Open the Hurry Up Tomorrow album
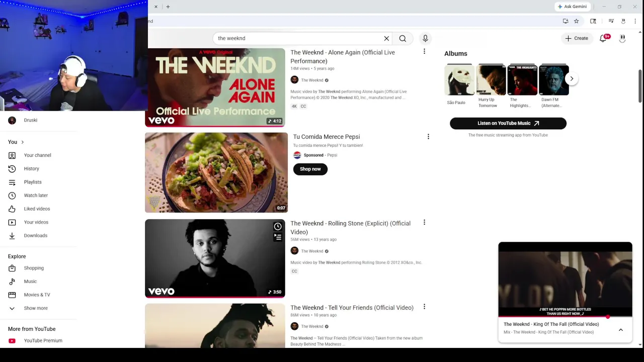The image size is (644, 362). [491, 80]
